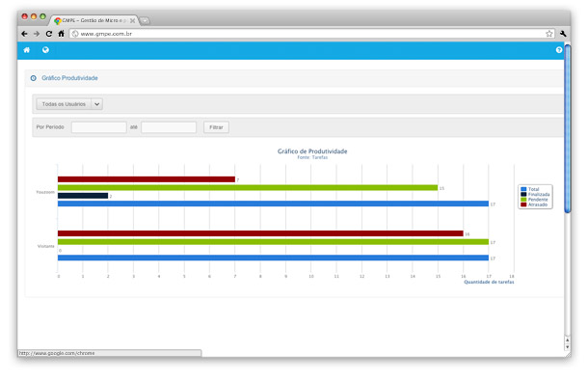Viewport: 588px width, 381px height.
Task: Click the Por Período label
Action: coord(50,127)
